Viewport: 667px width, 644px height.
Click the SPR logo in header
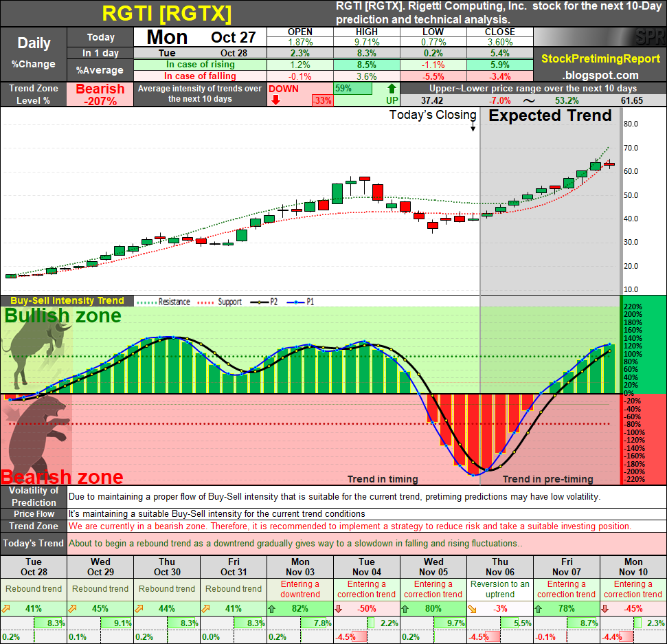(x=649, y=37)
